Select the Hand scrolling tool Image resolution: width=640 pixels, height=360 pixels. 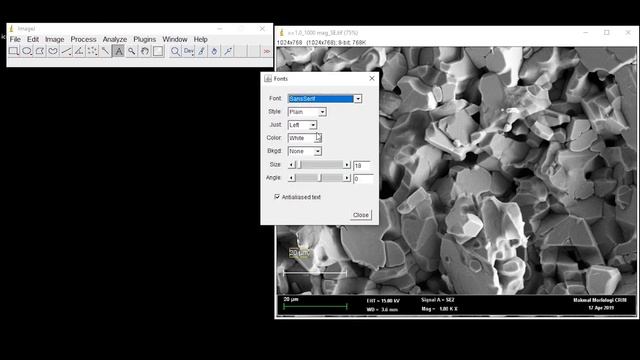(144, 51)
